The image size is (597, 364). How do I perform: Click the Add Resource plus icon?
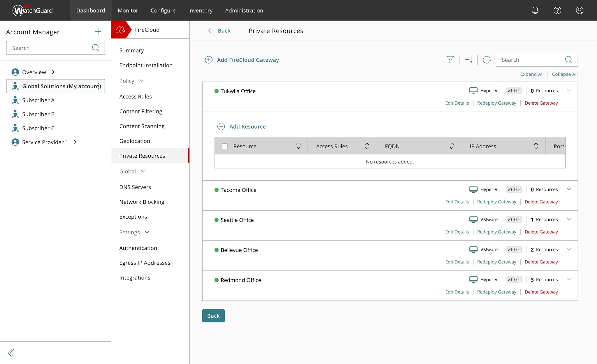[x=221, y=126]
